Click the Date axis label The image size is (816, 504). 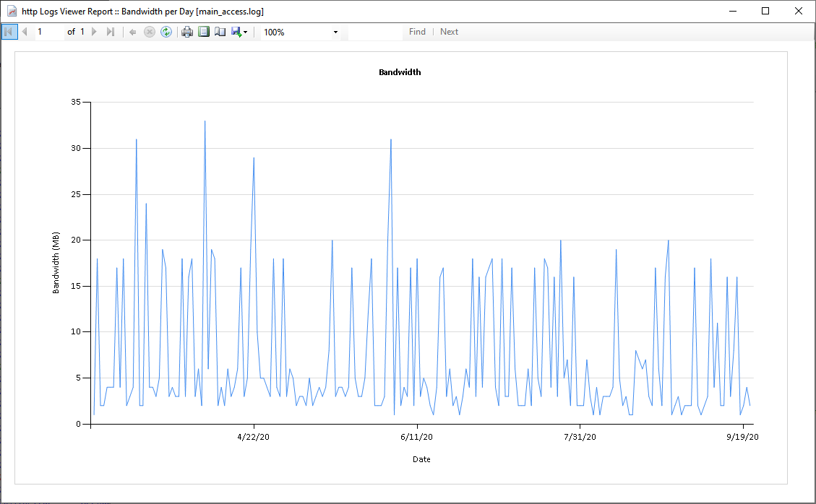pos(421,459)
